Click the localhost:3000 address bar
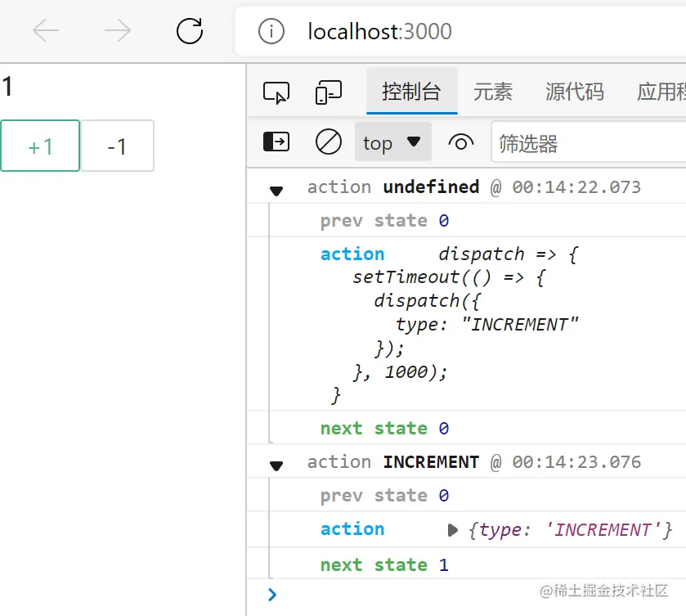This screenshot has width=686, height=616. click(x=460, y=32)
